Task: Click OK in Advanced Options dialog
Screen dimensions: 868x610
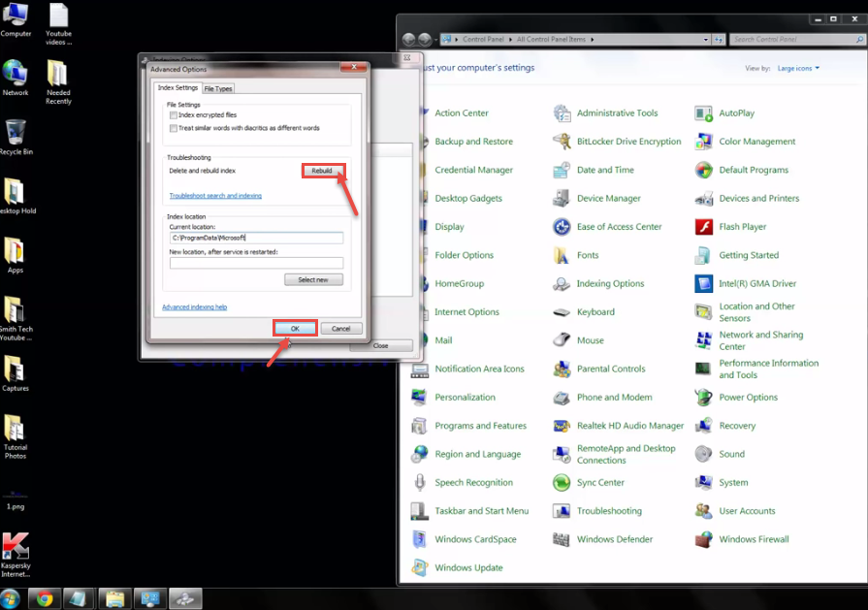Action: (295, 328)
